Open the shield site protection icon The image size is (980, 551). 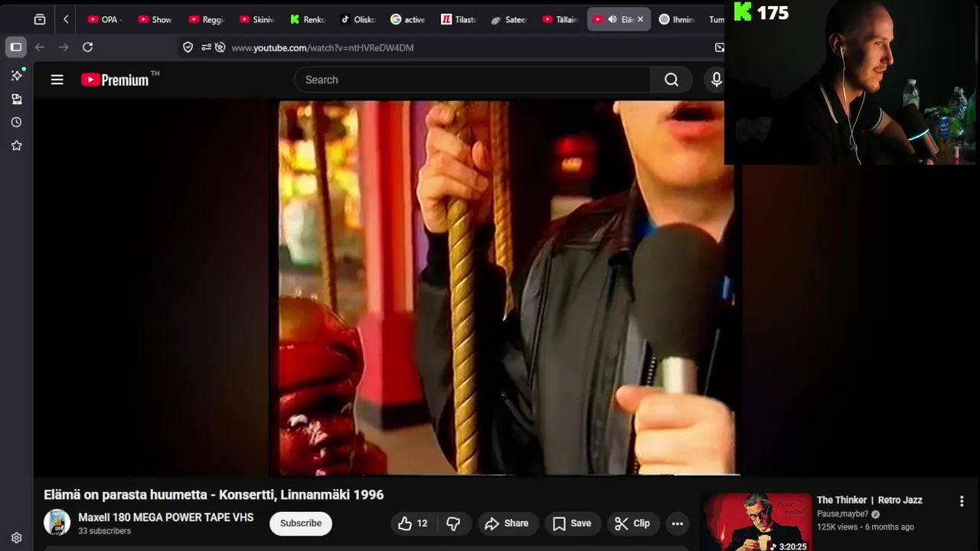coord(188,47)
